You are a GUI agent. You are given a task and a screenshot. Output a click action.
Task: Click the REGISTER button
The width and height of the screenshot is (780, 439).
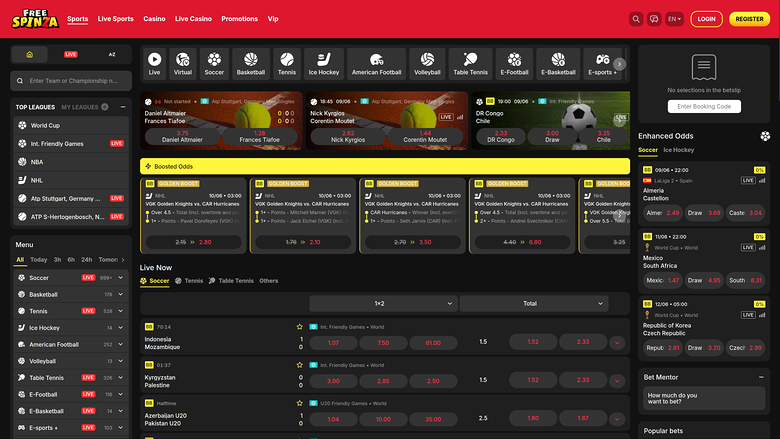click(x=749, y=19)
